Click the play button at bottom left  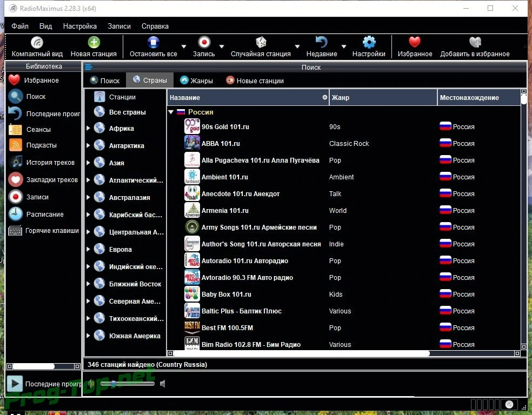coord(15,384)
